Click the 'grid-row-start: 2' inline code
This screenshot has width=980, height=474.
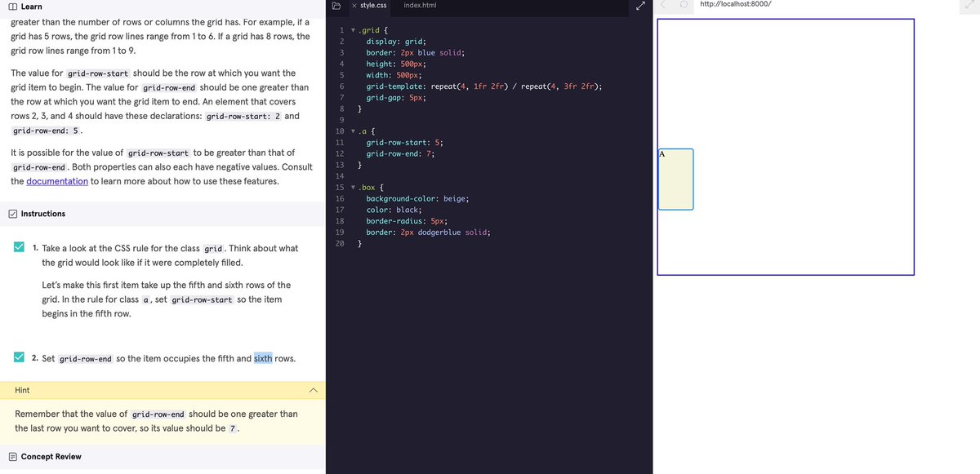(x=244, y=117)
